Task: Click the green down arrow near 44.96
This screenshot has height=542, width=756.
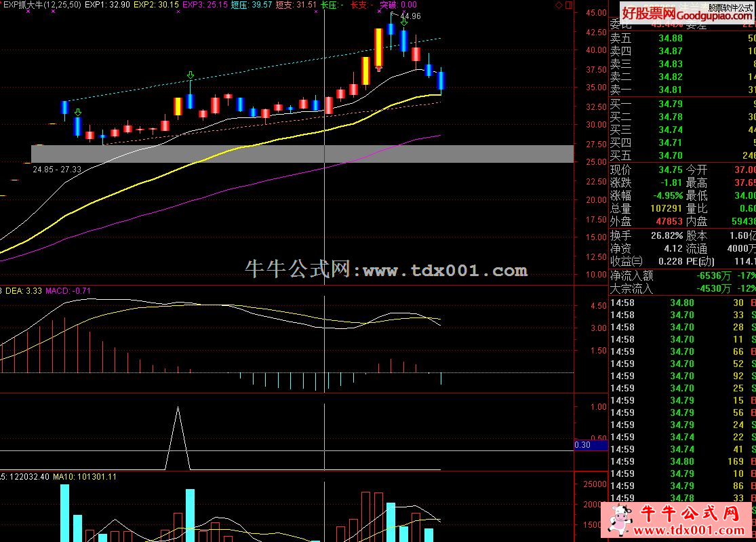Action: [x=404, y=21]
